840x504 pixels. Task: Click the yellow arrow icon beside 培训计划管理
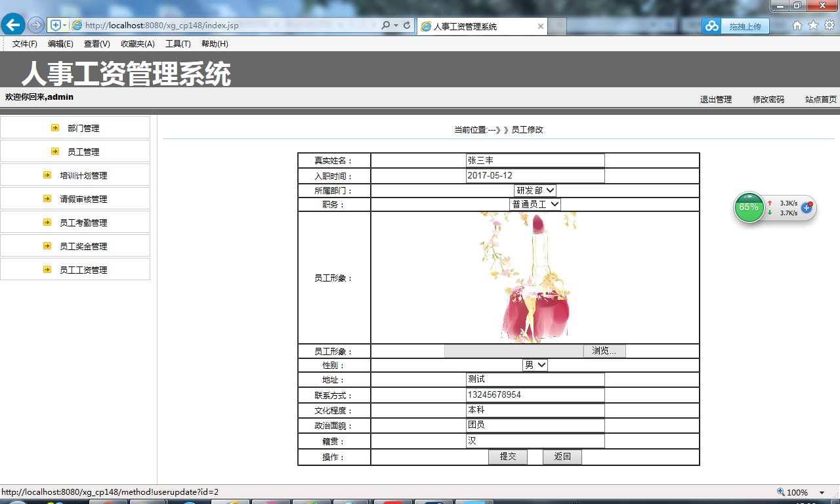[47, 175]
